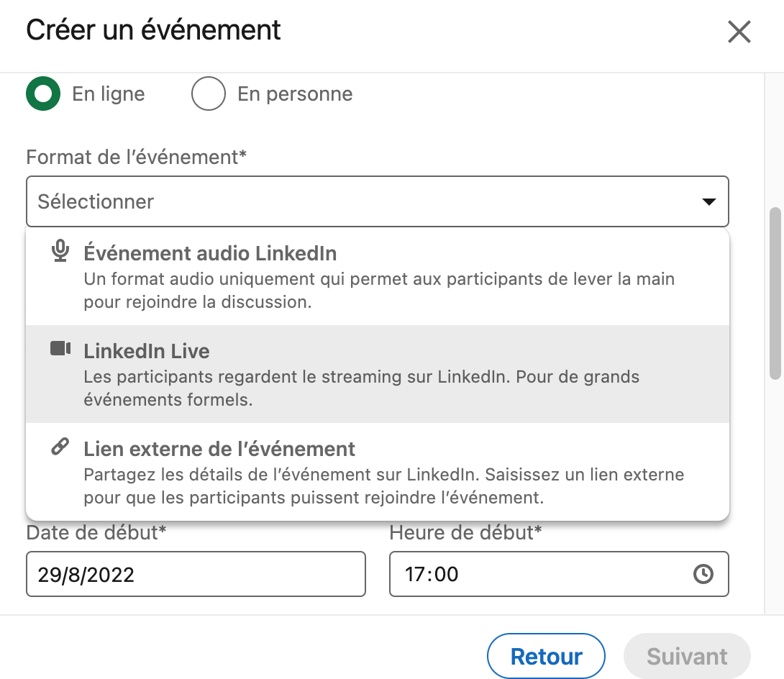784x679 pixels.
Task: Choose Lien externe de l'événement option
Action: [x=378, y=472]
